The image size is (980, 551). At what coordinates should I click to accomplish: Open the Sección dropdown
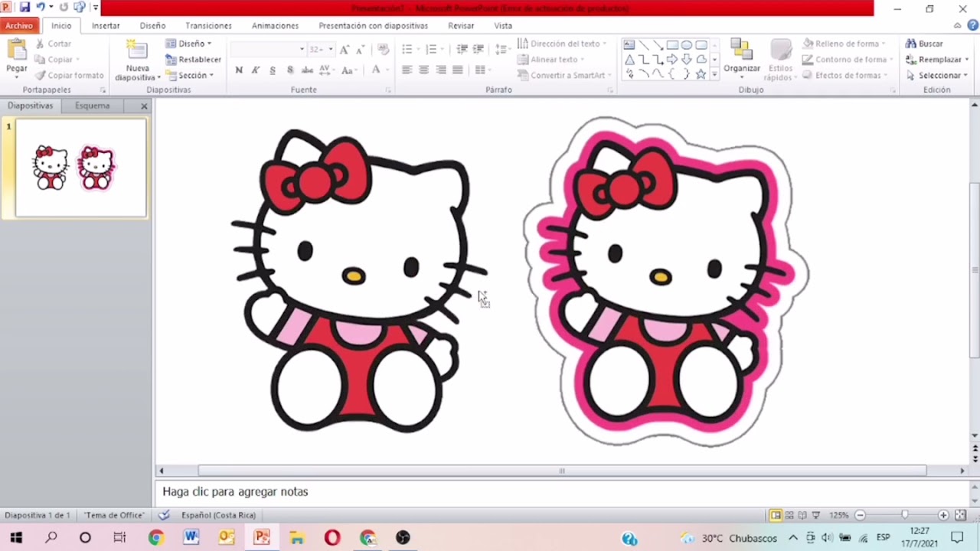coord(190,76)
